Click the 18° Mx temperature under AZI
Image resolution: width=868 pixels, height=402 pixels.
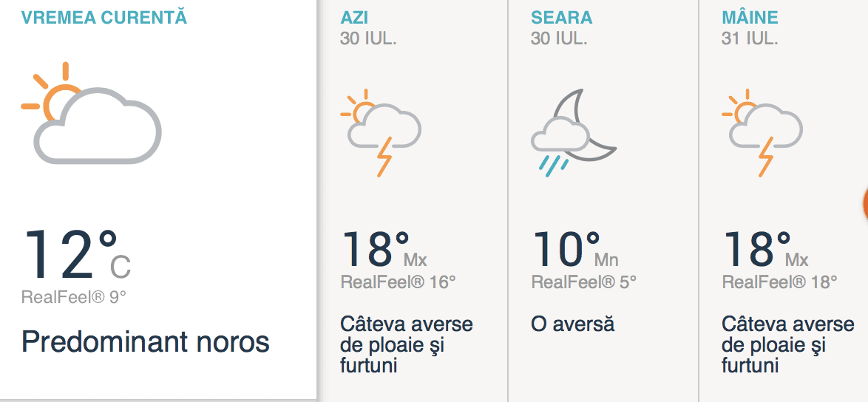click(x=383, y=250)
